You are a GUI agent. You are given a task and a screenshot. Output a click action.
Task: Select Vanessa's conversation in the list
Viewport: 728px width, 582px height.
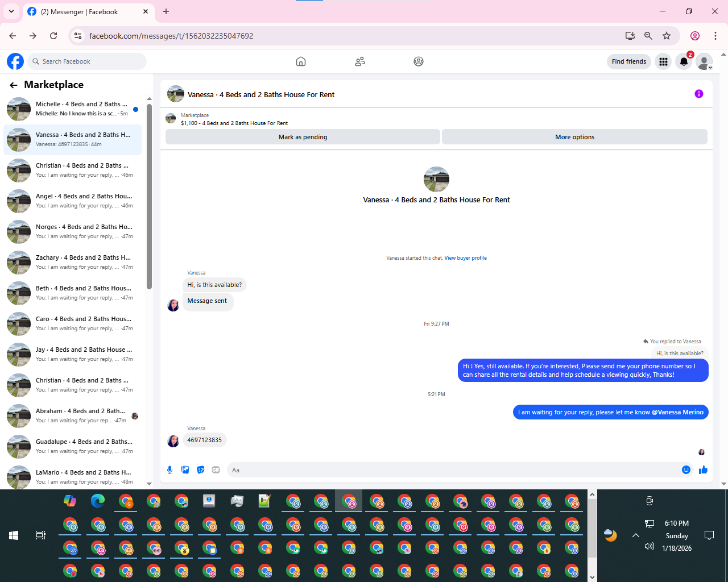coord(73,139)
